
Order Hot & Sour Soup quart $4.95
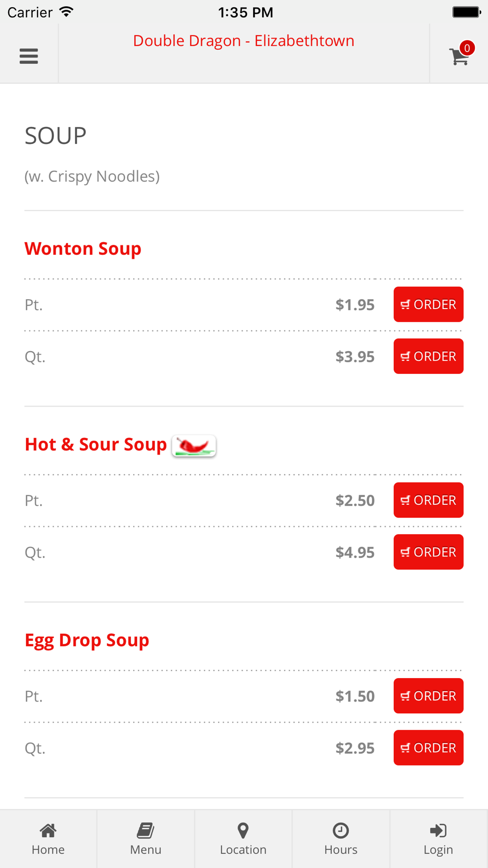click(x=428, y=552)
